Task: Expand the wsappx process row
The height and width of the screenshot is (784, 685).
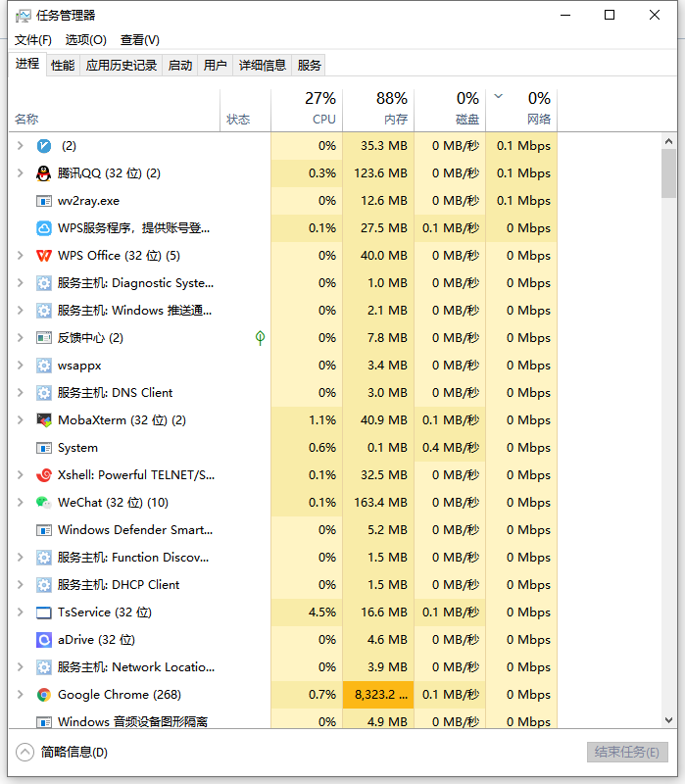Action: click(20, 366)
